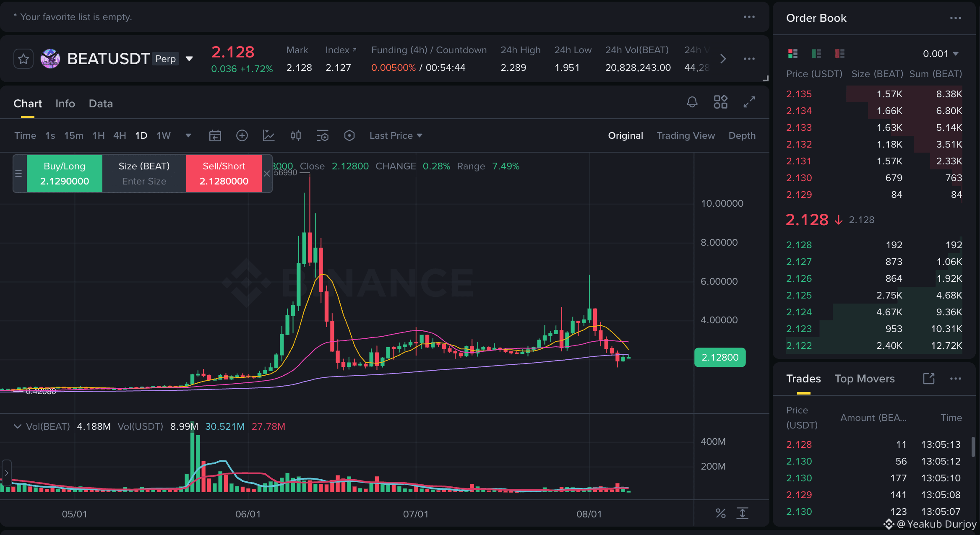Add BEATUSDT to favorites with star icon
The width and height of the screenshot is (980, 535).
tap(23, 59)
